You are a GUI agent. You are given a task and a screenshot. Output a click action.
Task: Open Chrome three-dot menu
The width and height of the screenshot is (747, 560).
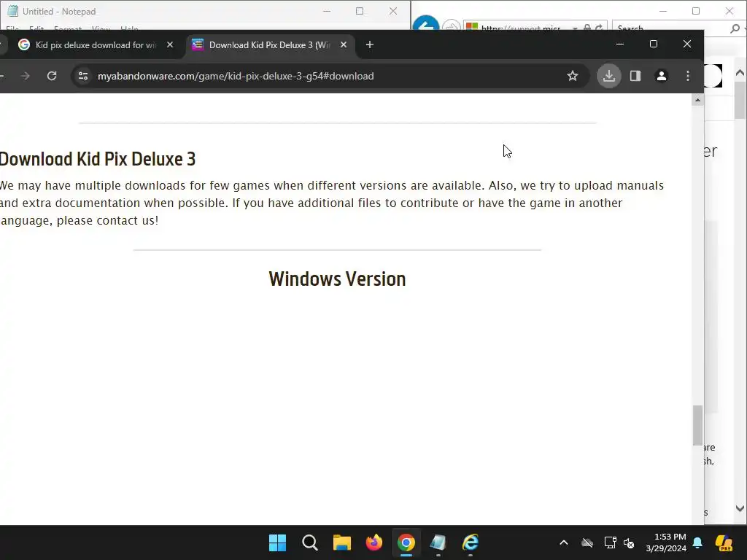pos(687,76)
